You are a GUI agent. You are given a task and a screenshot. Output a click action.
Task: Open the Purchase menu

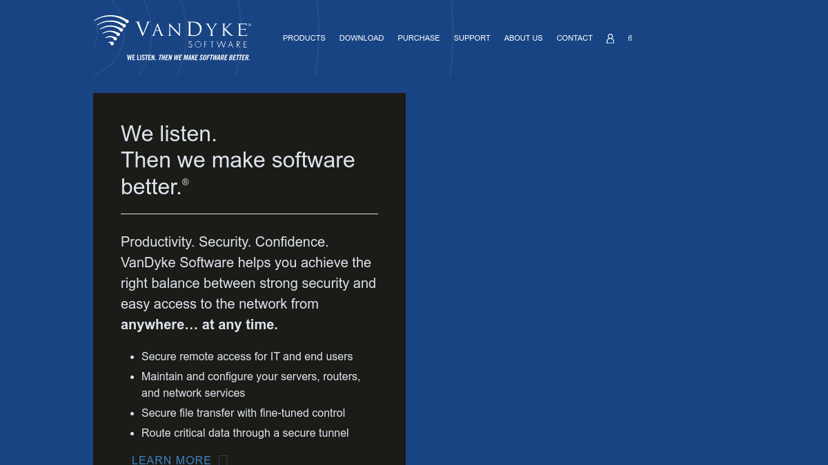pyautogui.click(x=418, y=38)
